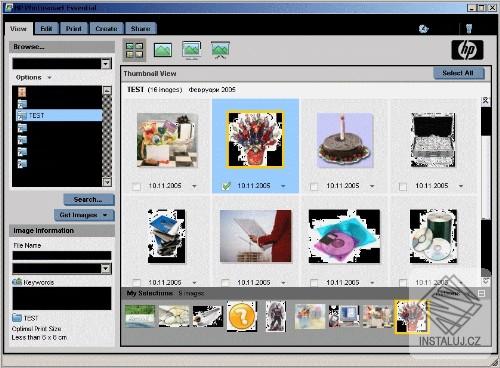Click the top folder icon above TEST
This screenshot has width=500, height=368.
22,104
